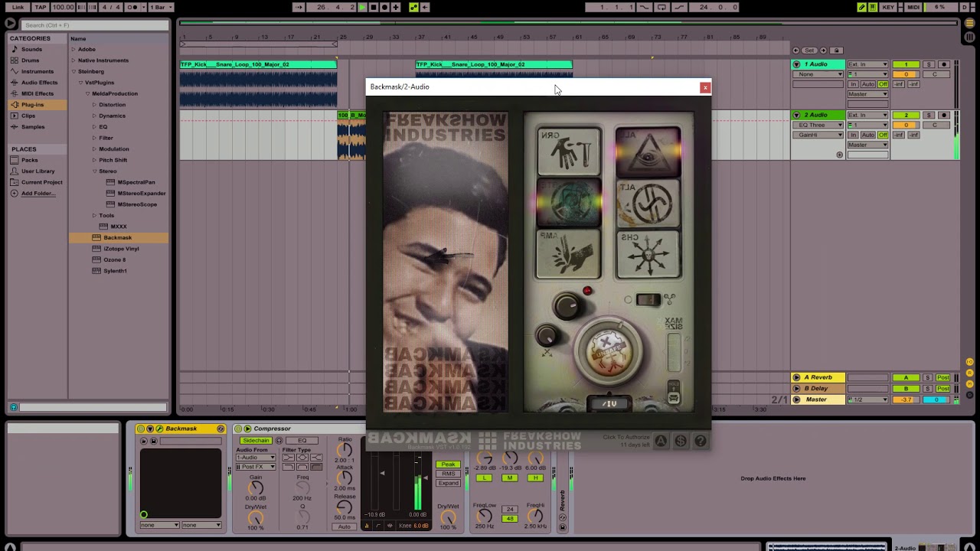Solo the 1 Audio track
Screen dimensions: 980x551
(x=929, y=64)
